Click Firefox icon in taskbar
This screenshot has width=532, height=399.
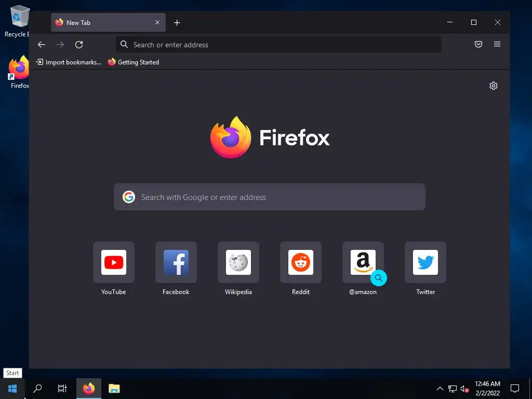coord(89,389)
